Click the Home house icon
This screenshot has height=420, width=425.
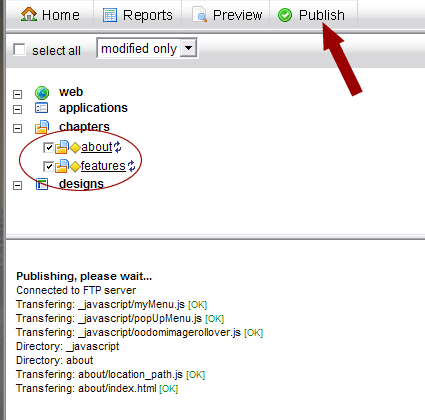pyautogui.click(x=29, y=14)
